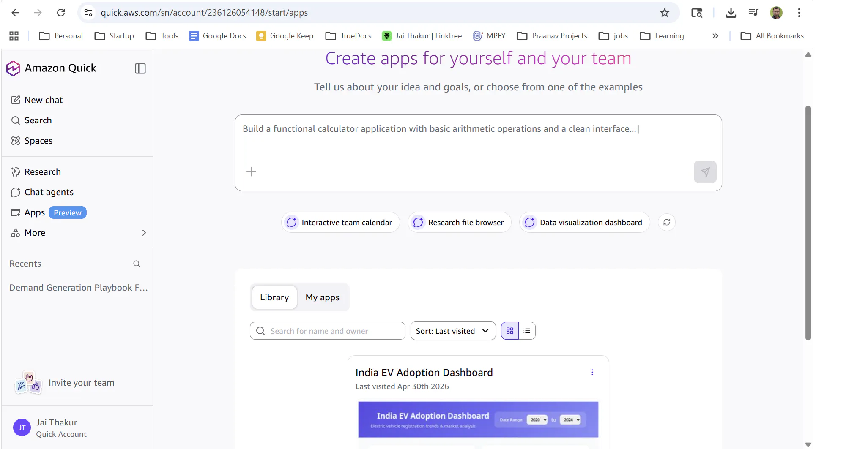Screen dimensions: 868x449
Task: Open India EV Adoption Dashboard options menu
Action: coord(592,372)
